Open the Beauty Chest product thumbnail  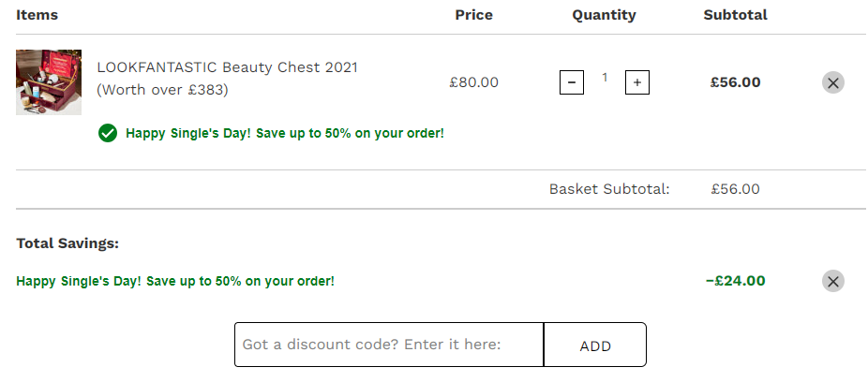[x=49, y=82]
